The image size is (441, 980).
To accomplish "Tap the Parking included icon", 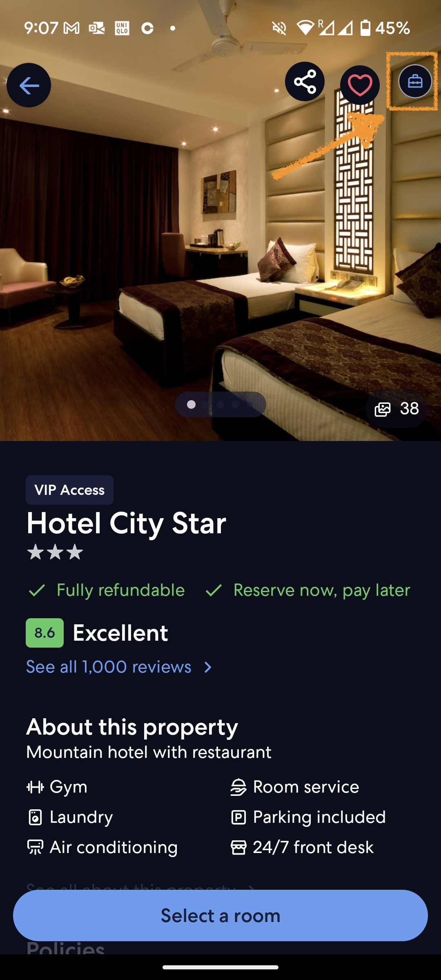I will click(x=238, y=817).
